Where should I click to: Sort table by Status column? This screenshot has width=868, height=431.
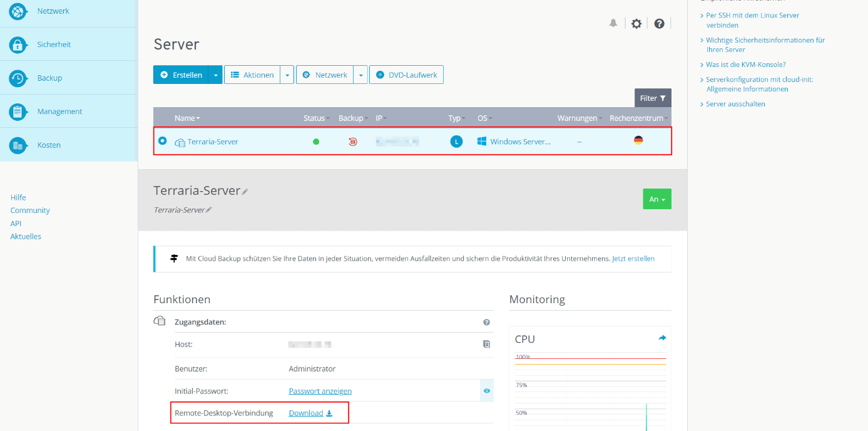[x=317, y=118]
